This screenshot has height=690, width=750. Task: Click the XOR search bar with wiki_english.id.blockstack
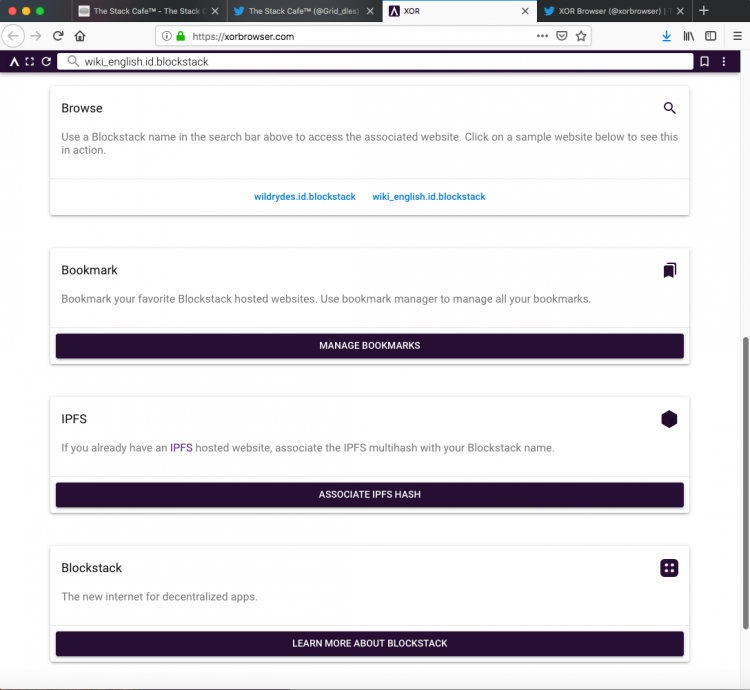coord(375,62)
